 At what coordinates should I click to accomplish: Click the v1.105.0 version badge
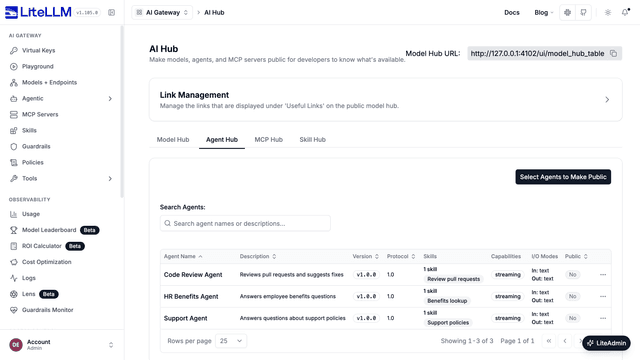[x=87, y=13]
